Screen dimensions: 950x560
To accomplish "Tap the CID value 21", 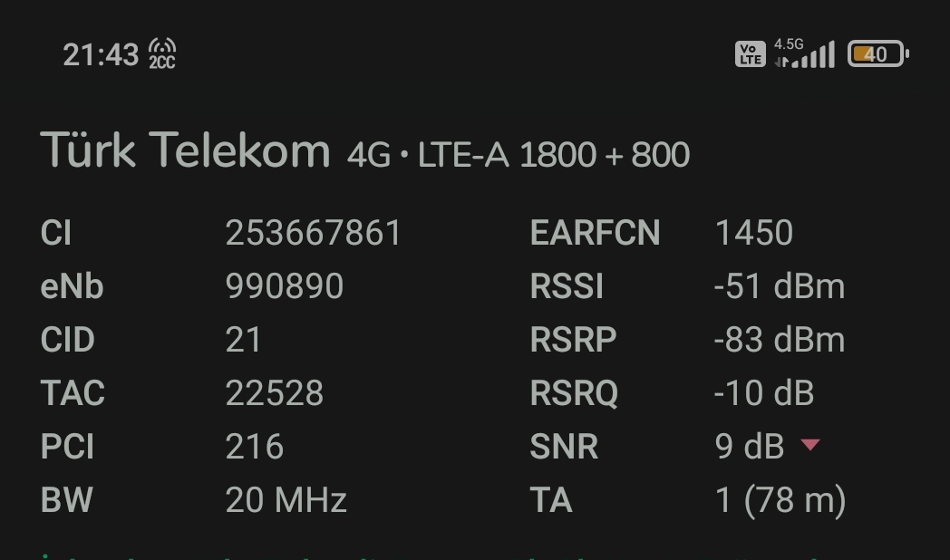I will (x=243, y=339).
